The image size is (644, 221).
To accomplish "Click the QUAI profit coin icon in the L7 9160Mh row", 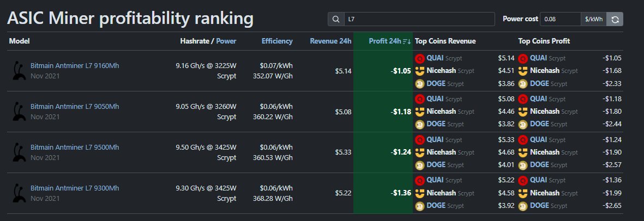I will coord(523,58).
